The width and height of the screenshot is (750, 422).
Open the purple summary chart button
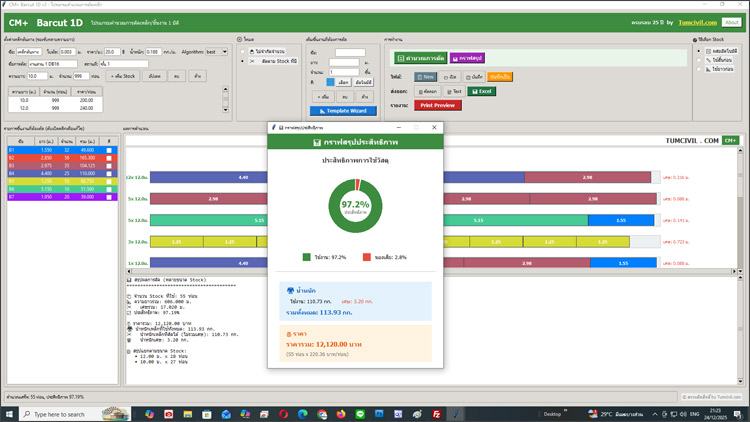[x=467, y=58]
